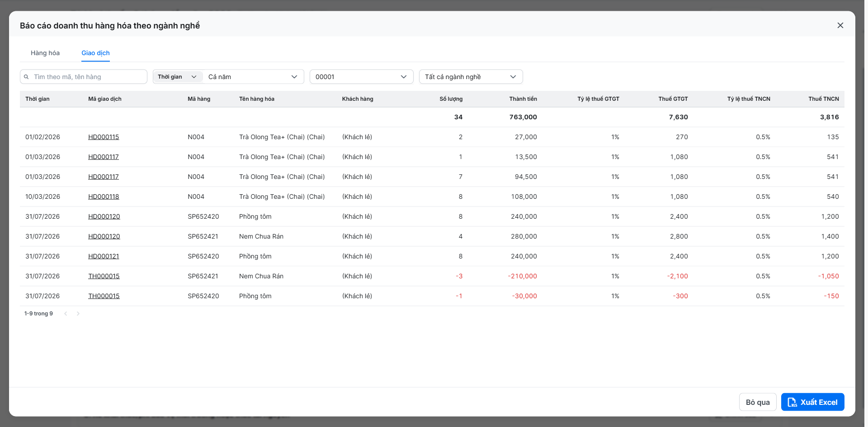Click the TNCN tax value 135
The width and height of the screenshot is (868, 427).
pos(833,137)
